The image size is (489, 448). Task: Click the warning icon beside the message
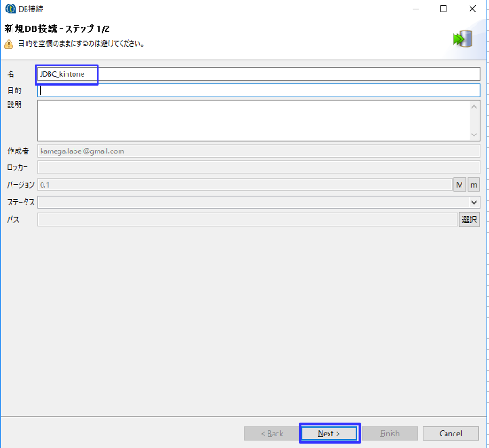(x=9, y=44)
